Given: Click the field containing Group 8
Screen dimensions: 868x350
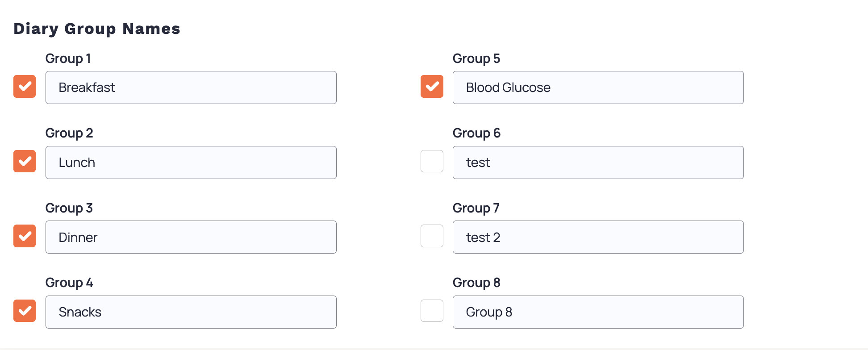Looking at the screenshot, I should tap(598, 312).
